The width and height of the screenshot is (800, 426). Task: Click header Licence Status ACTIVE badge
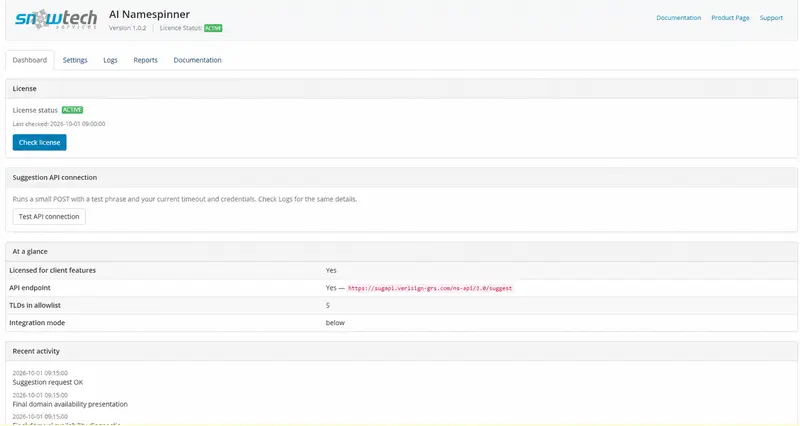(x=213, y=28)
